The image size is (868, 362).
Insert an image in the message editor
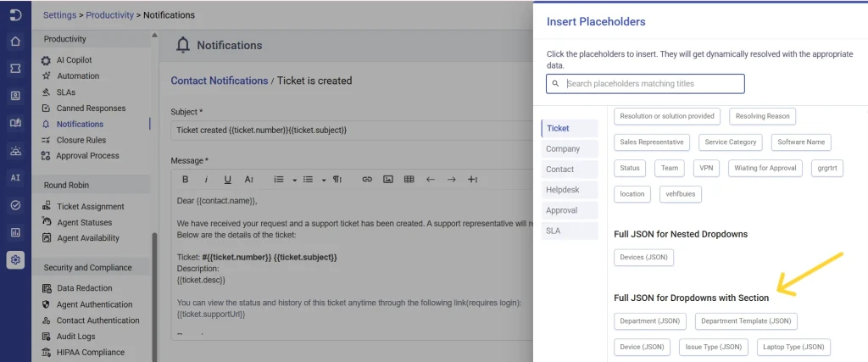click(388, 180)
